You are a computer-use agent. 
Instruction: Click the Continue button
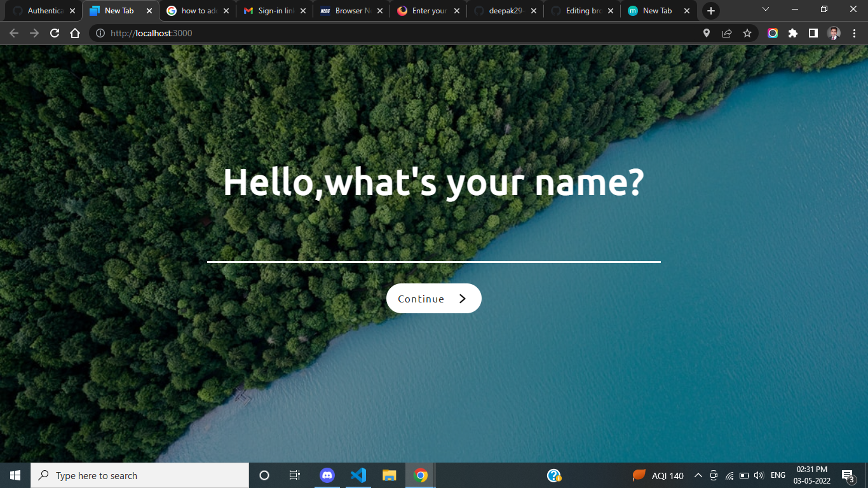coord(434,299)
